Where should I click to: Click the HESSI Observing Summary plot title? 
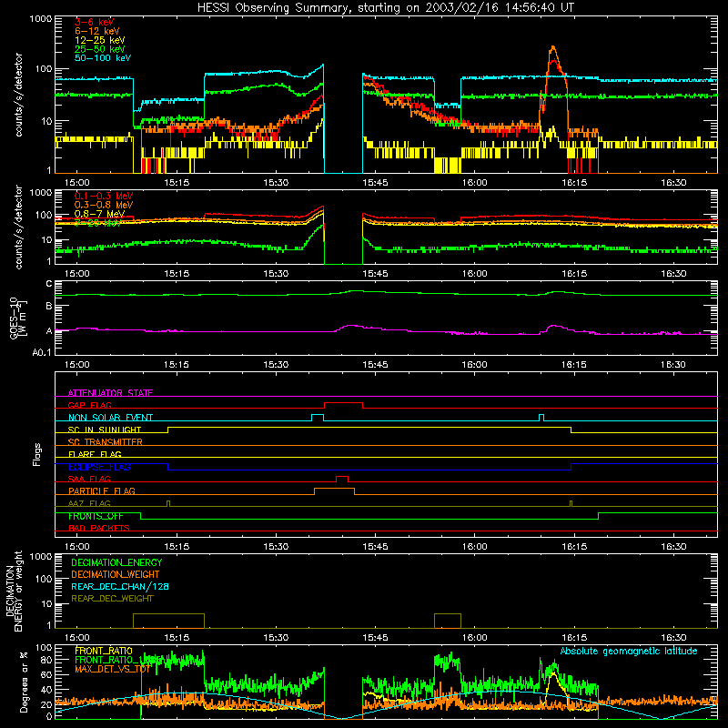pos(385,8)
